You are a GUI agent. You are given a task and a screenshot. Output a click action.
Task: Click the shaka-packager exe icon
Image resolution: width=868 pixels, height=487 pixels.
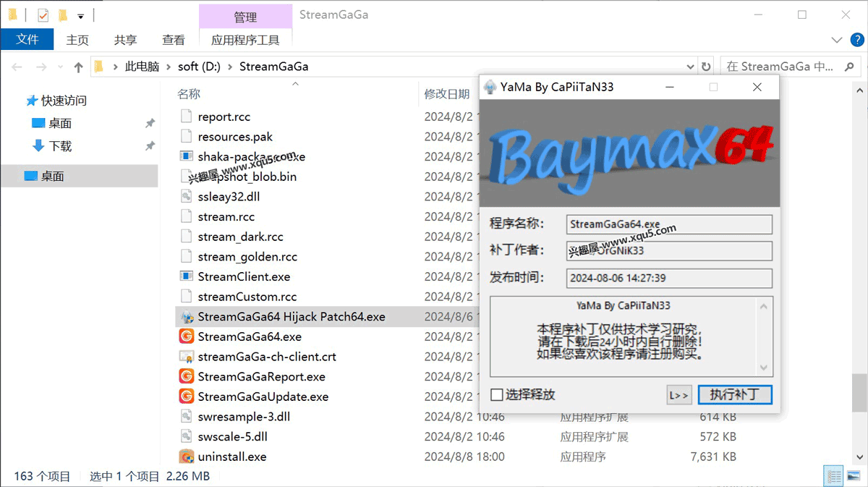click(187, 156)
